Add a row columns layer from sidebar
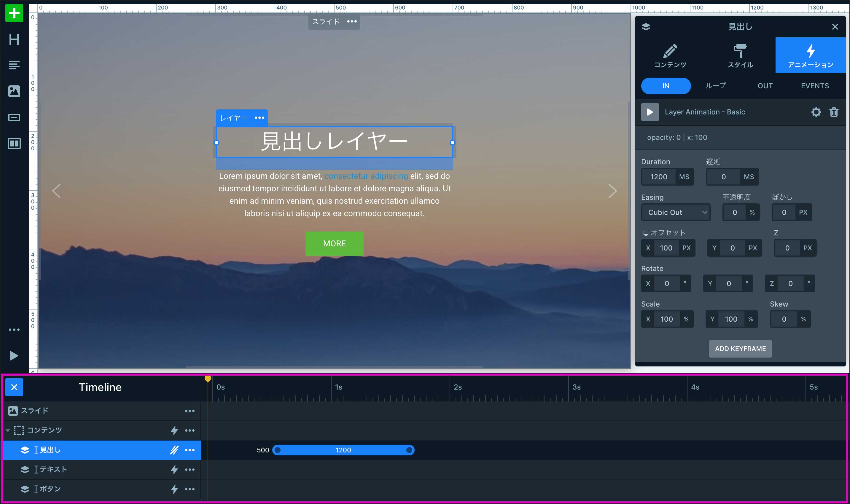Screen dimensions: 850x504 click(x=14, y=143)
